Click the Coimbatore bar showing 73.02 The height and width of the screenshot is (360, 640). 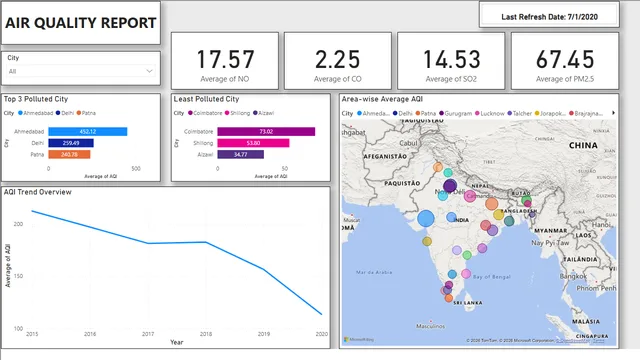coord(266,131)
